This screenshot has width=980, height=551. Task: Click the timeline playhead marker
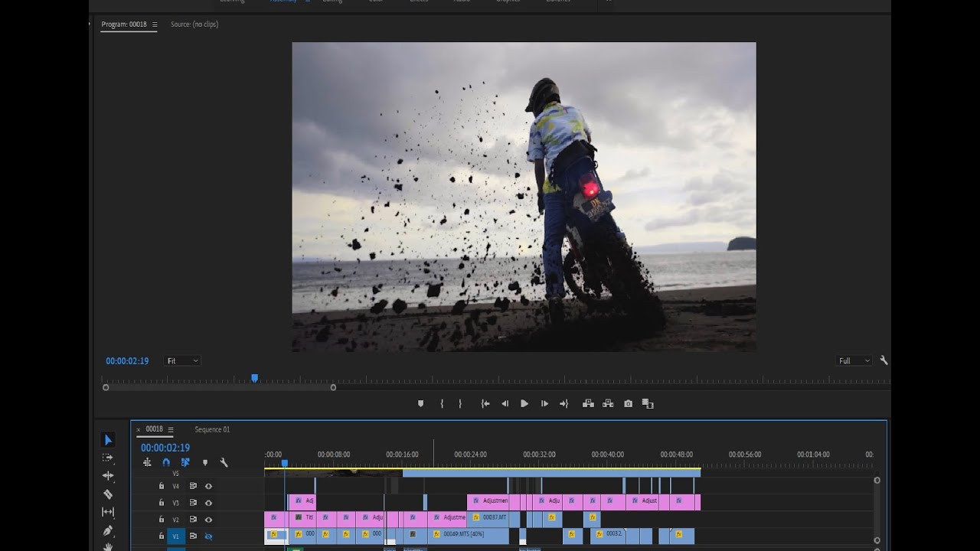click(x=285, y=463)
